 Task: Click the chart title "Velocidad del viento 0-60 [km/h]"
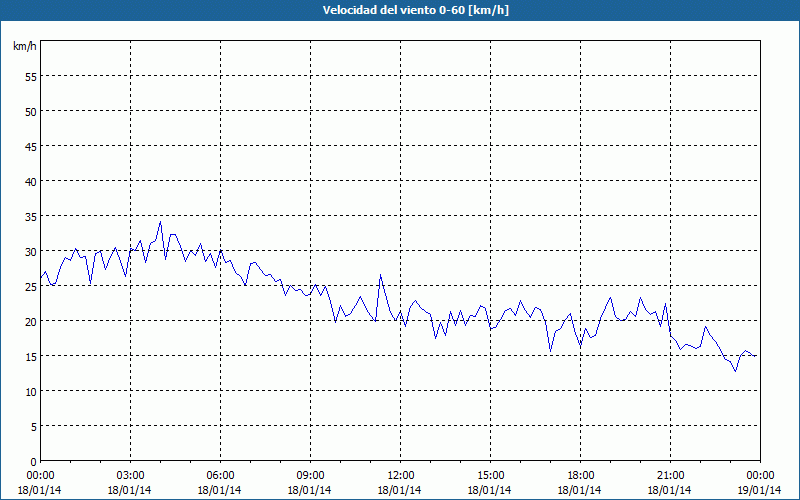[415, 10]
